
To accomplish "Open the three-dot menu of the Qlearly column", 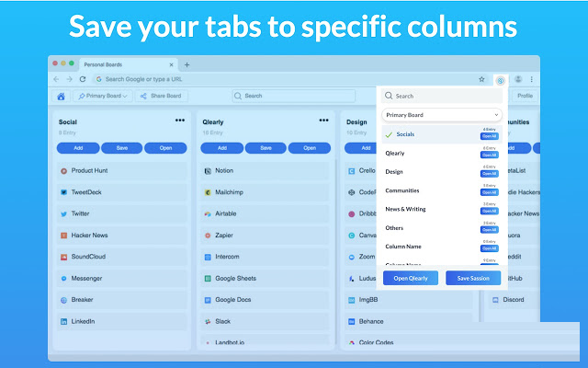I will (x=323, y=120).
